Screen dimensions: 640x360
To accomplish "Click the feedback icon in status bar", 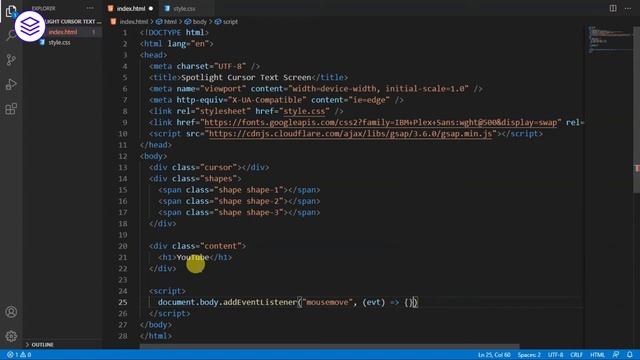I will tap(616, 355).
